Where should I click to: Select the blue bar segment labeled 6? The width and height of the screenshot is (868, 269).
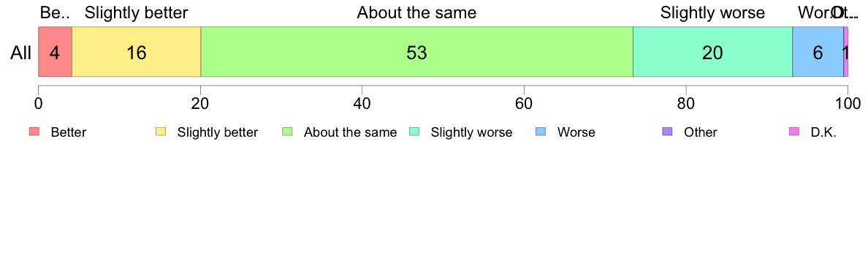[818, 52]
